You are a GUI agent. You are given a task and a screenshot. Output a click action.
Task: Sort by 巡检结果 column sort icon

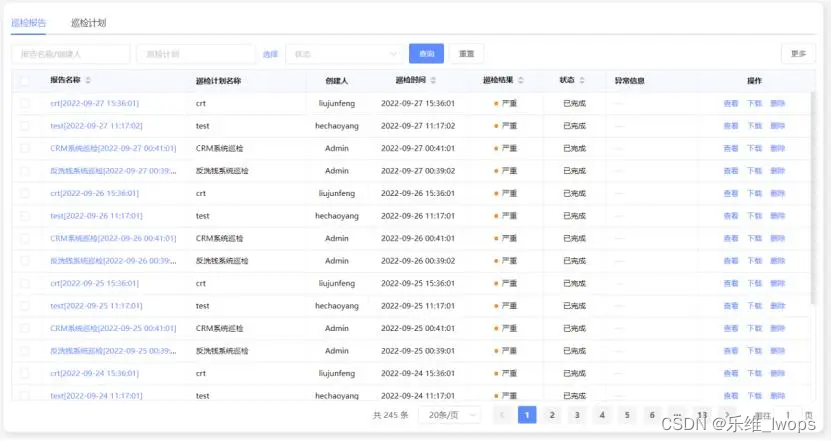point(520,81)
